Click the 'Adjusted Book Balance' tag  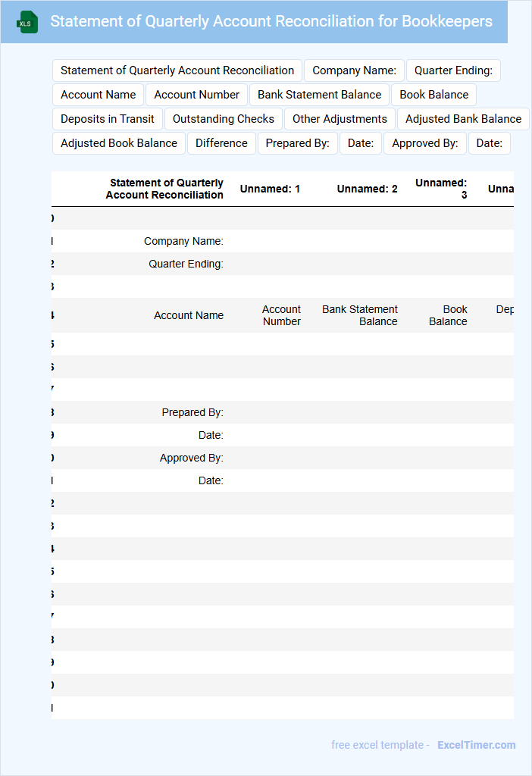[x=119, y=143]
